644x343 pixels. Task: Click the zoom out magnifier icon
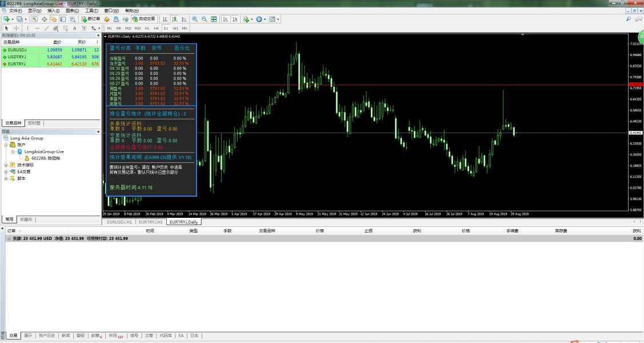[x=204, y=19]
